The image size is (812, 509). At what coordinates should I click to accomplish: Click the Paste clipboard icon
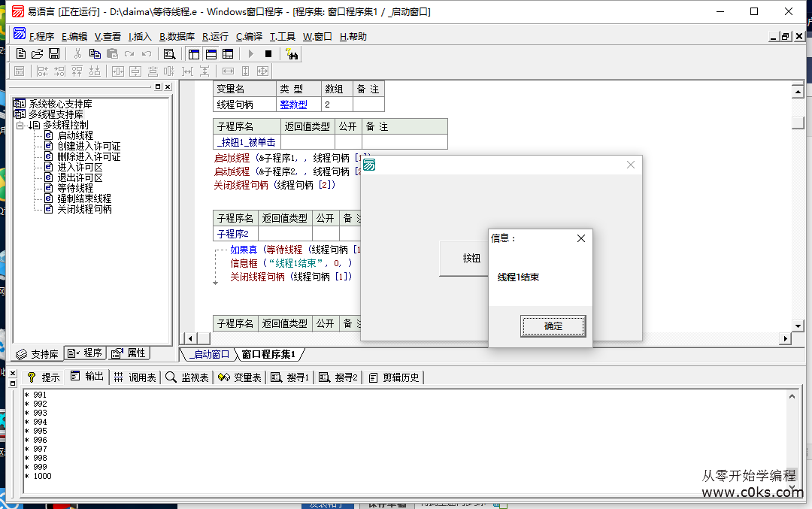[112, 54]
